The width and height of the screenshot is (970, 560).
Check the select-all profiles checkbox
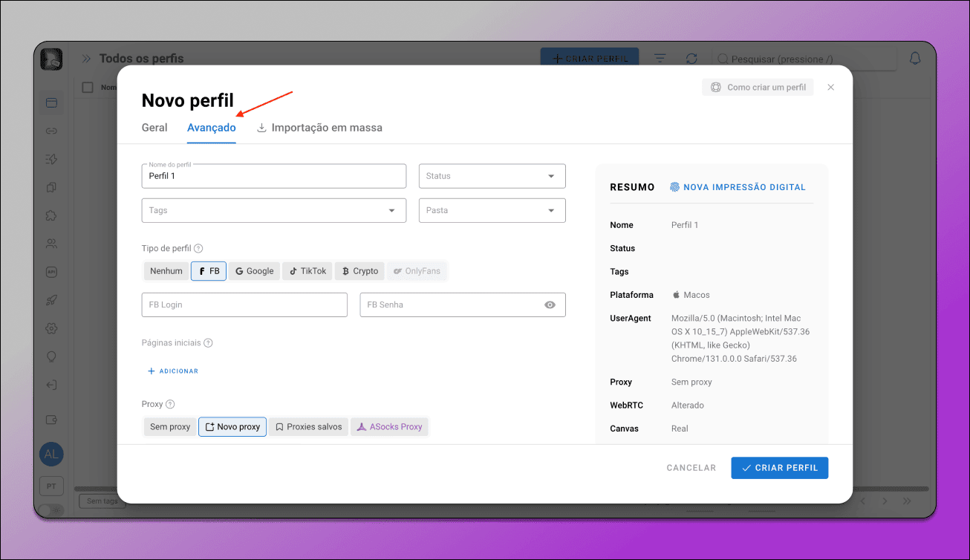click(x=88, y=87)
